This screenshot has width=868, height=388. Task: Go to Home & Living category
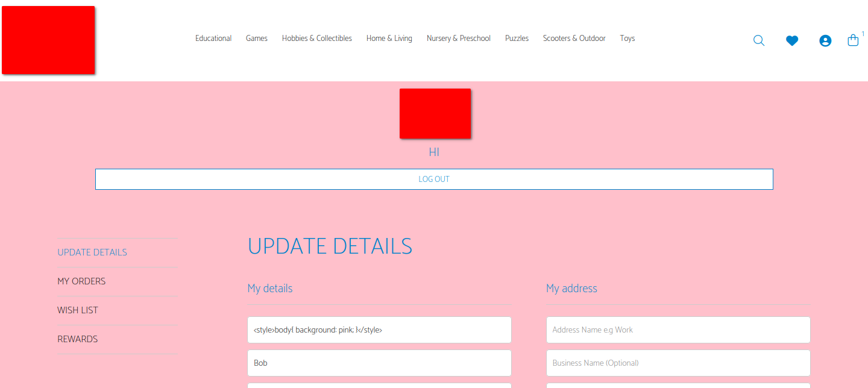coord(389,39)
